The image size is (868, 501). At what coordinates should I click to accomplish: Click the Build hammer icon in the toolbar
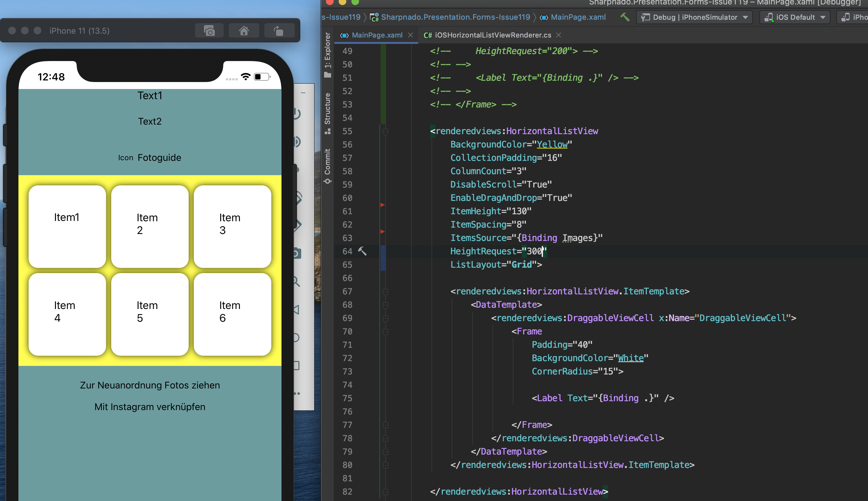click(625, 17)
